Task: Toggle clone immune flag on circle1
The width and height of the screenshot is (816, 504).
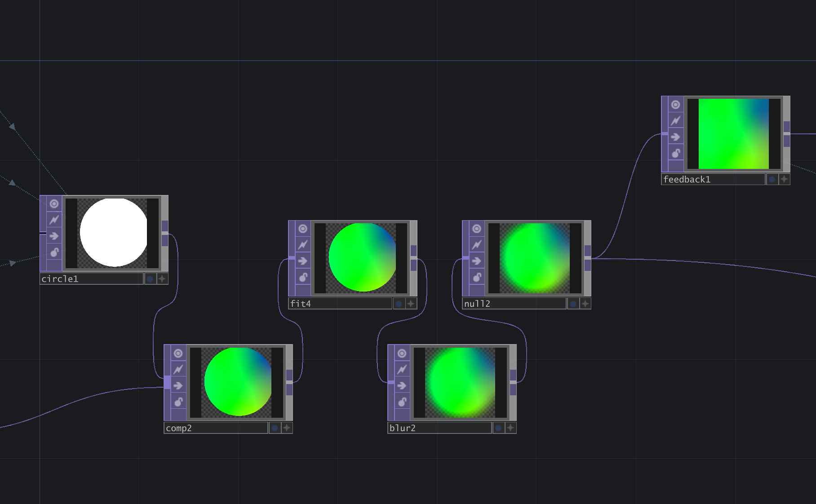Action: (54, 220)
